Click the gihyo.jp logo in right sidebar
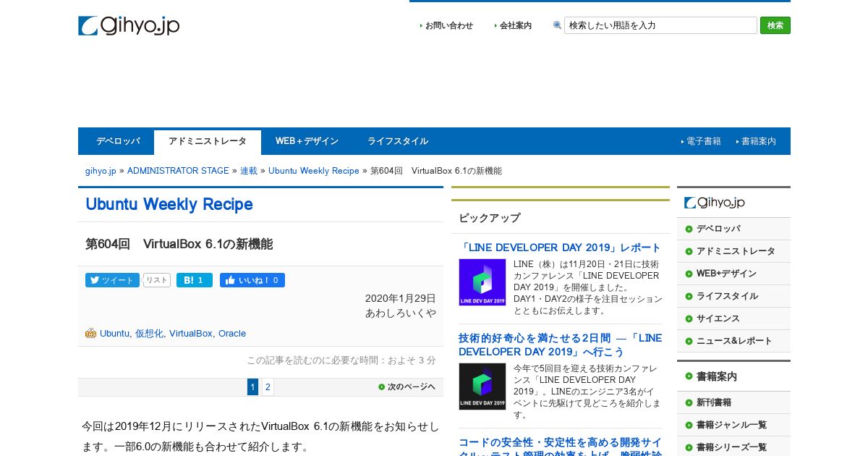868x456 pixels. (x=715, y=203)
